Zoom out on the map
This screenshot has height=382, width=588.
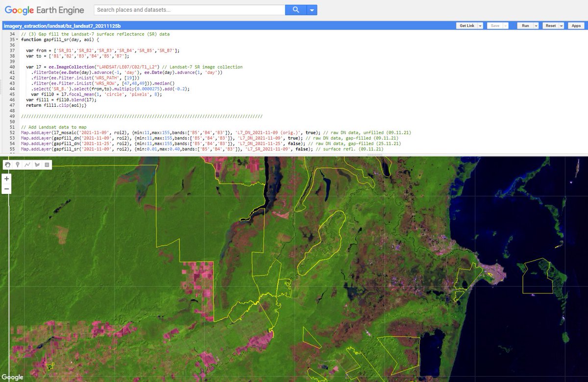pos(6,189)
